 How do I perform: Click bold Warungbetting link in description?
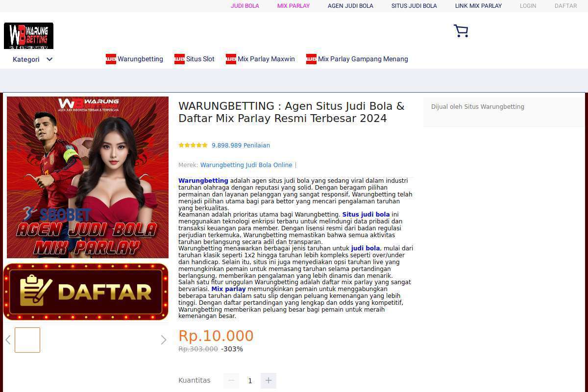(x=203, y=181)
